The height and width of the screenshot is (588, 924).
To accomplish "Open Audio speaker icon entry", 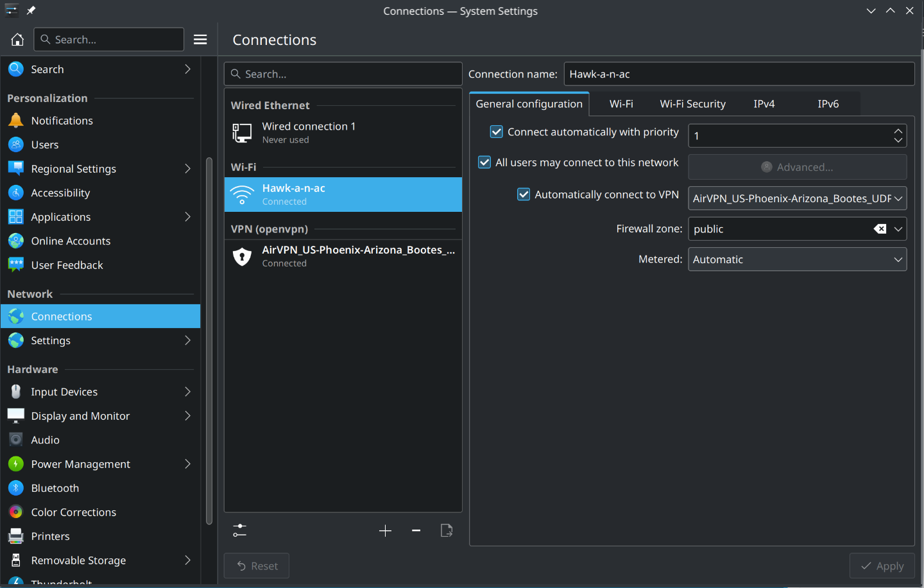I will click(x=16, y=440).
